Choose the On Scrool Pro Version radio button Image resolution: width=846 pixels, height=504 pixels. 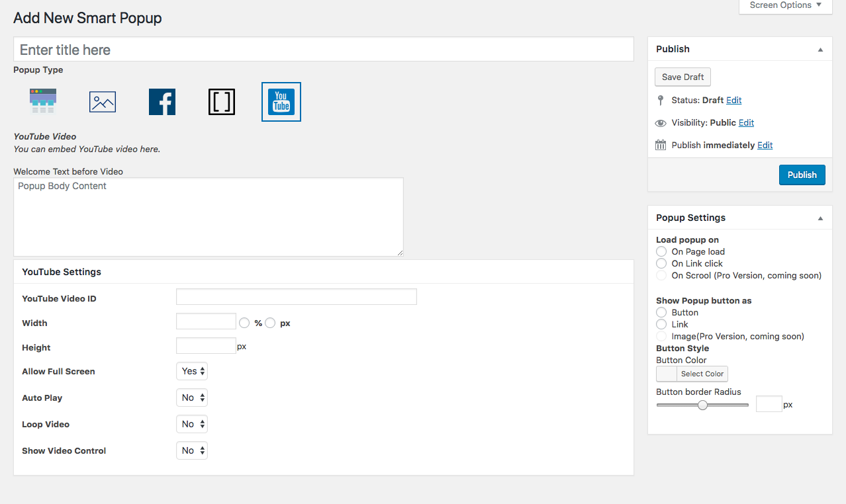661,275
